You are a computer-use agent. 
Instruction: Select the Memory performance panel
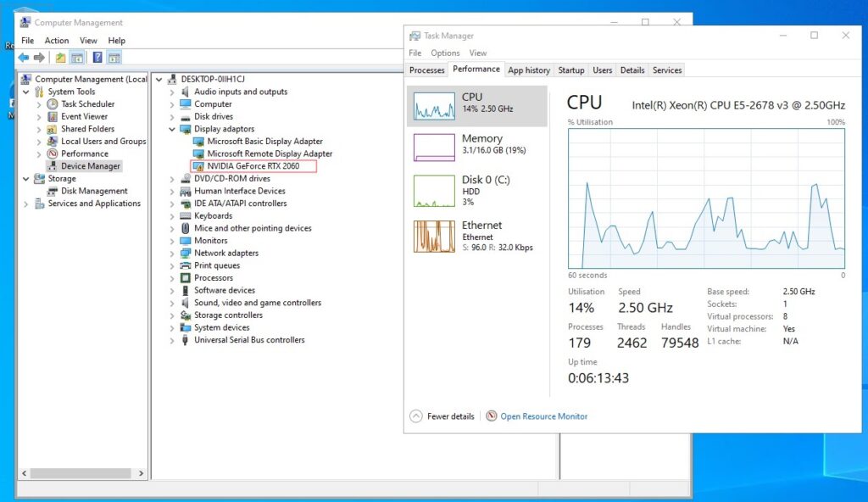tap(477, 147)
